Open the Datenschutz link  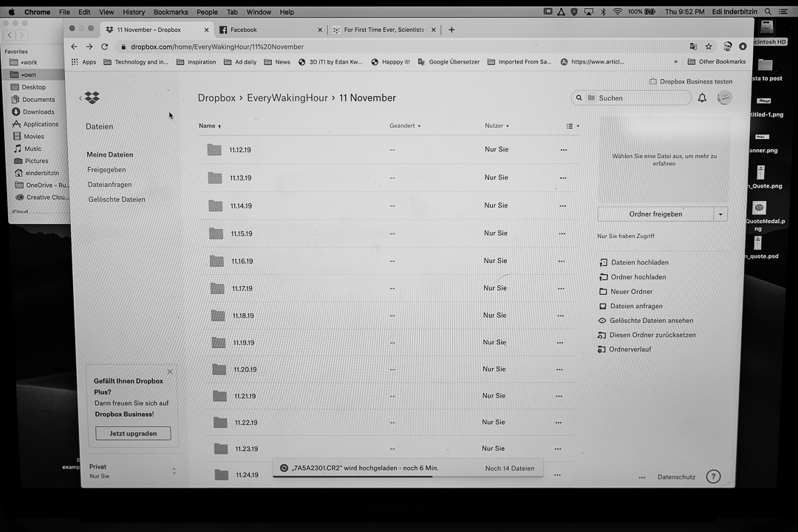coord(676,477)
